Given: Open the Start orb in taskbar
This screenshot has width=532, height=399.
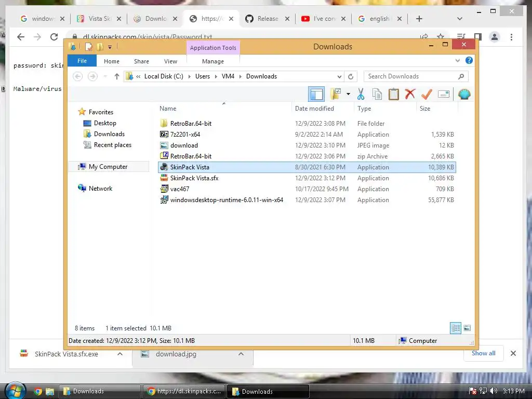Looking at the screenshot, I should tap(15, 391).
